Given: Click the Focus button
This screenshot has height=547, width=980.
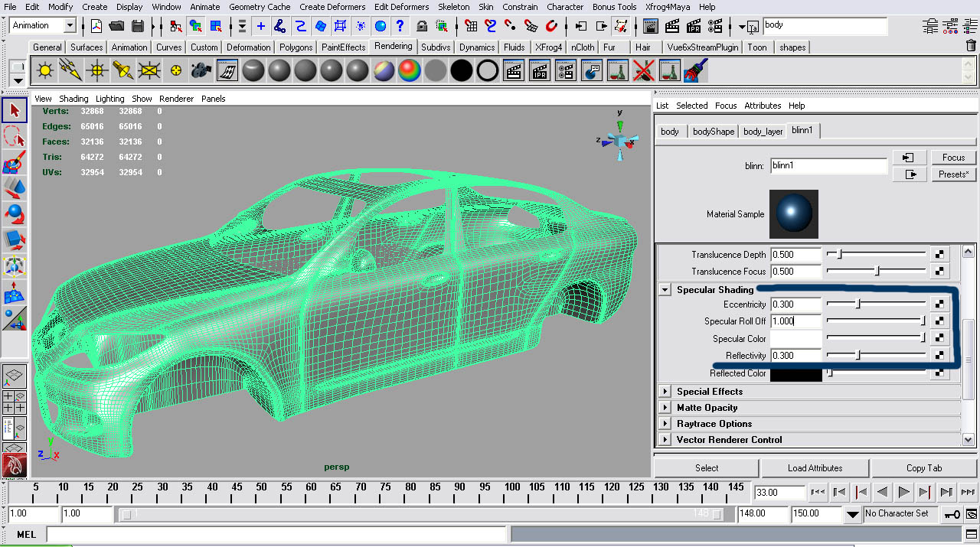Looking at the screenshot, I should (953, 158).
